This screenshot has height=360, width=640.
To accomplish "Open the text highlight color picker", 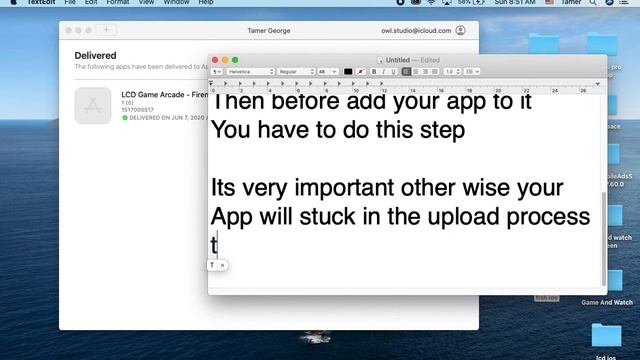I will click(360, 72).
